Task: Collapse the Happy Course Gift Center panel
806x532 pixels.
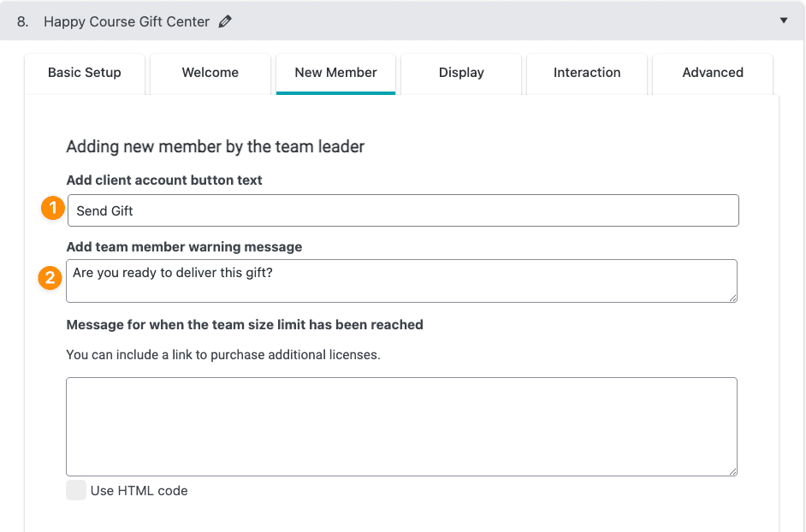Action: [783, 21]
